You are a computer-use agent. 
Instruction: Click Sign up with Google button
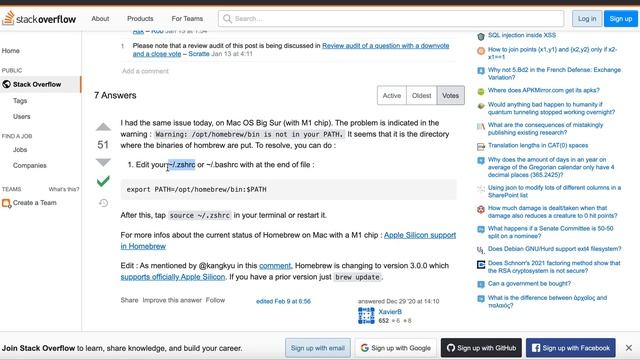396,348
